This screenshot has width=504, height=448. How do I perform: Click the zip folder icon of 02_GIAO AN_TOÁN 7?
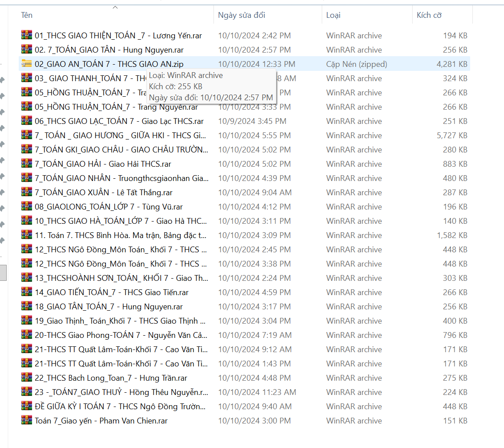tap(27, 64)
